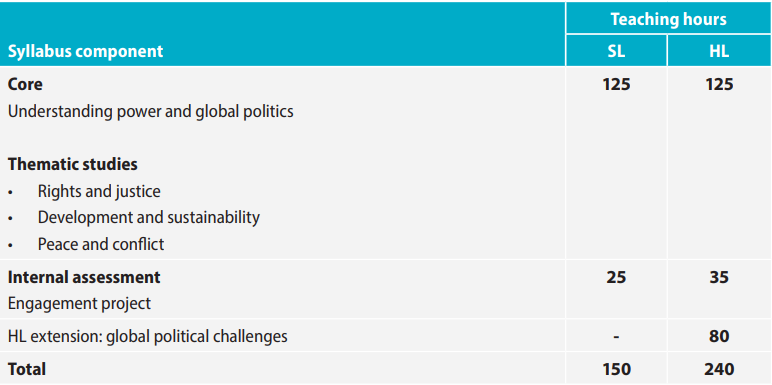
Task: Select the 'Peace and conflict' bullet item
Action: point(101,244)
